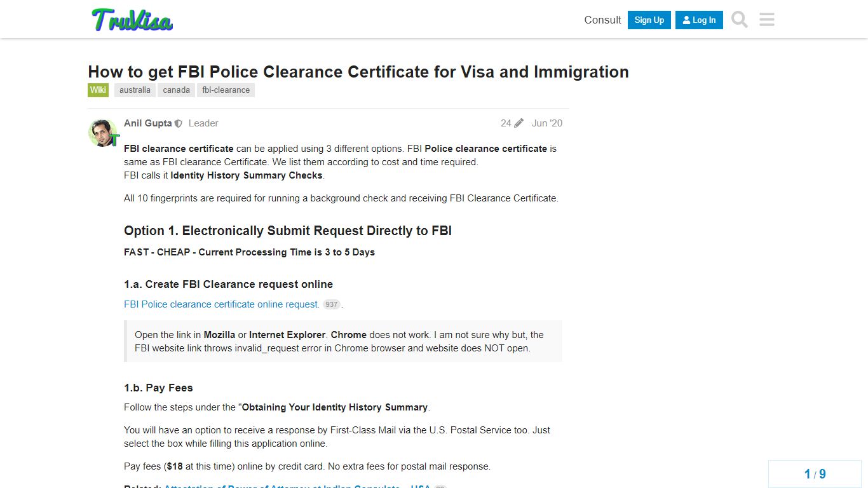The height and width of the screenshot is (488, 868).
Task: Open Anil Gupta's avatar profile picture
Action: [102, 132]
